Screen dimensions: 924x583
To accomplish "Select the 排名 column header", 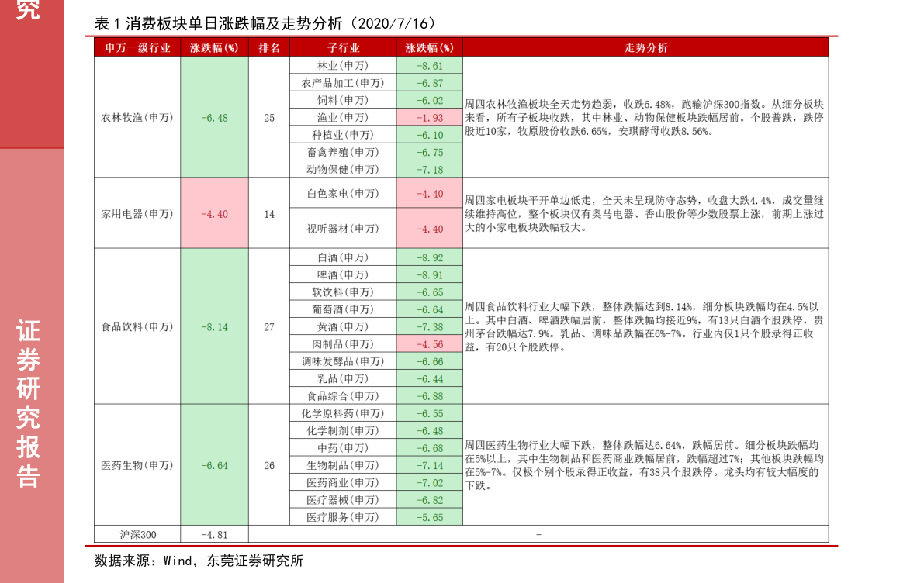I will [x=269, y=47].
